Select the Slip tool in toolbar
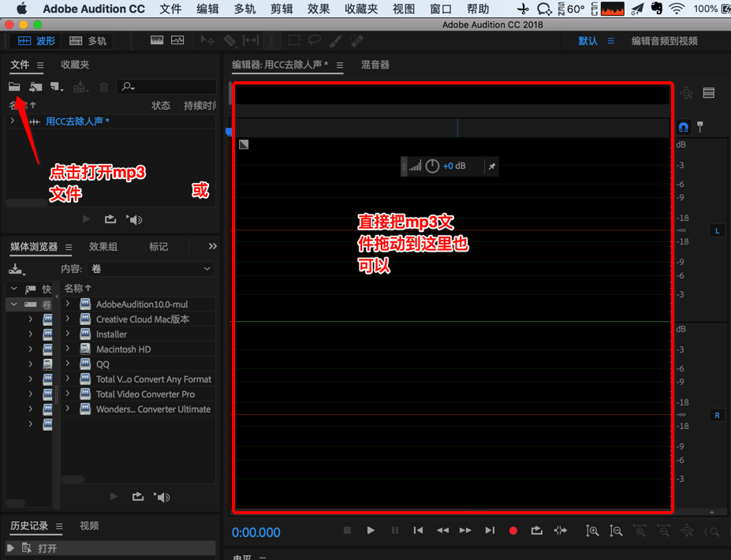The image size is (731, 560). [x=251, y=40]
